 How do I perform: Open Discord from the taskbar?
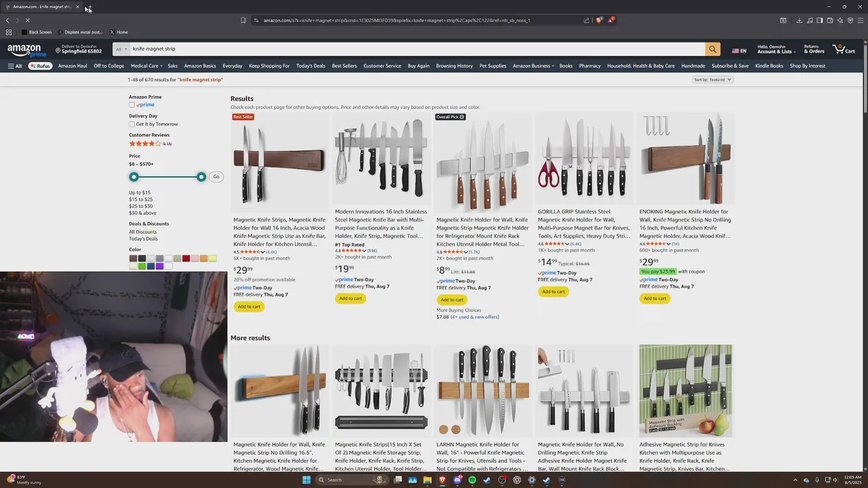[x=457, y=480]
